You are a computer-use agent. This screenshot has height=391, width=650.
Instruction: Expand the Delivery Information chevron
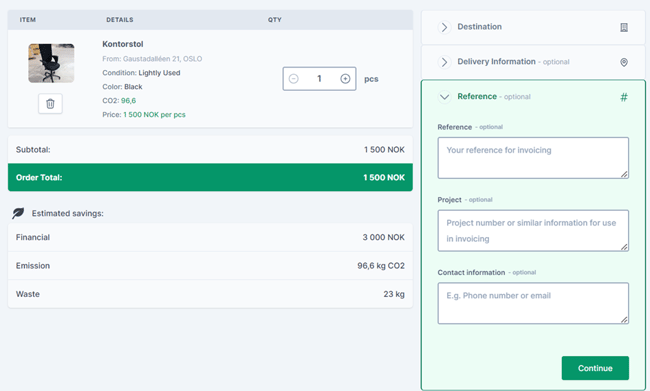tap(444, 62)
